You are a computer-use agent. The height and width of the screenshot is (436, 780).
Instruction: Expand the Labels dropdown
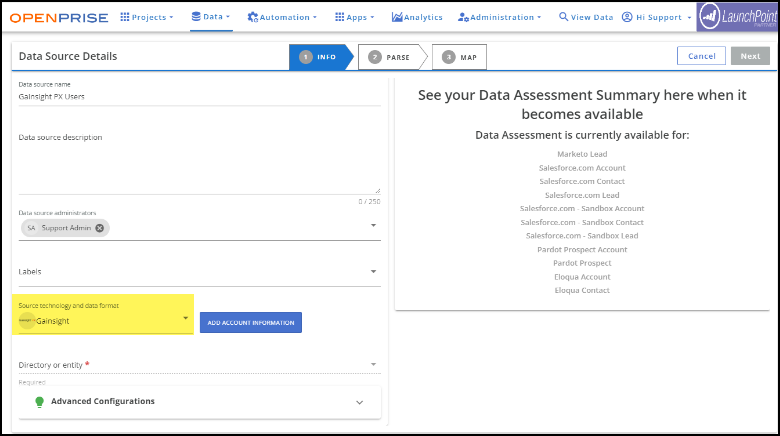tap(373, 272)
